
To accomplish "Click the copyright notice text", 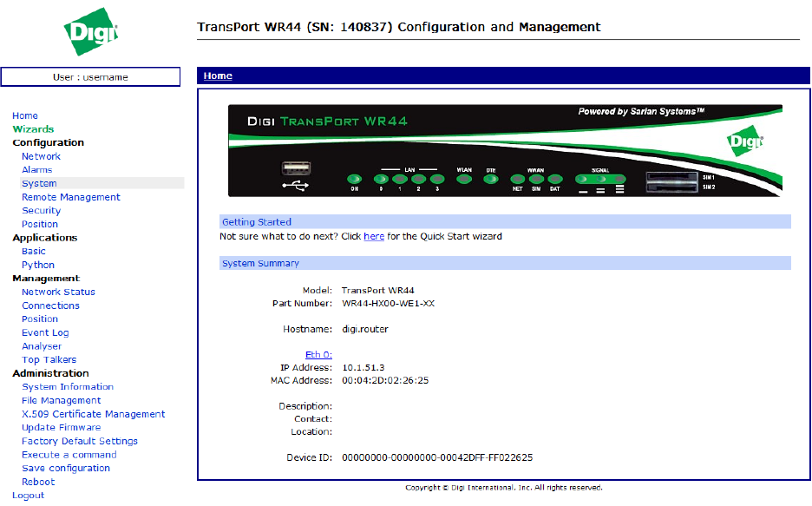I will tap(504, 488).
